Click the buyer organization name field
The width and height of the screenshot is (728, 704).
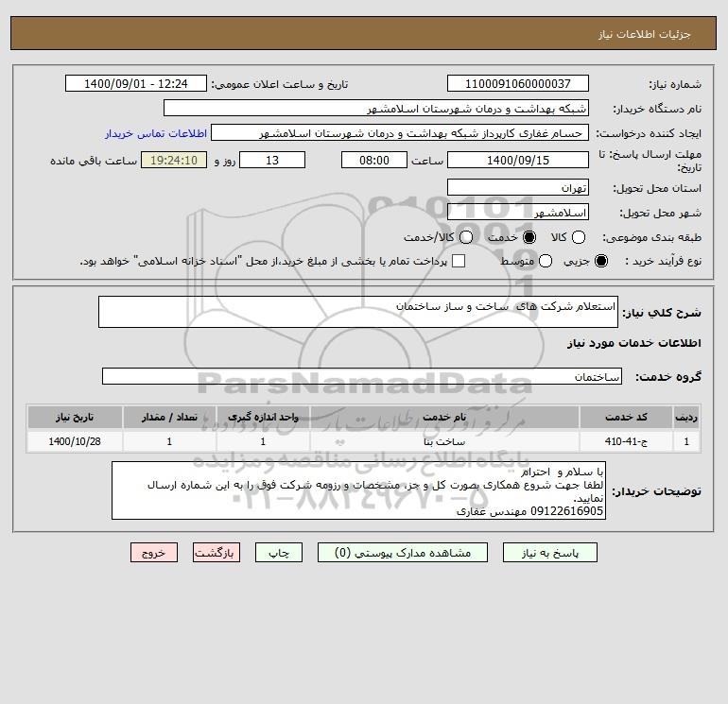coord(376,108)
